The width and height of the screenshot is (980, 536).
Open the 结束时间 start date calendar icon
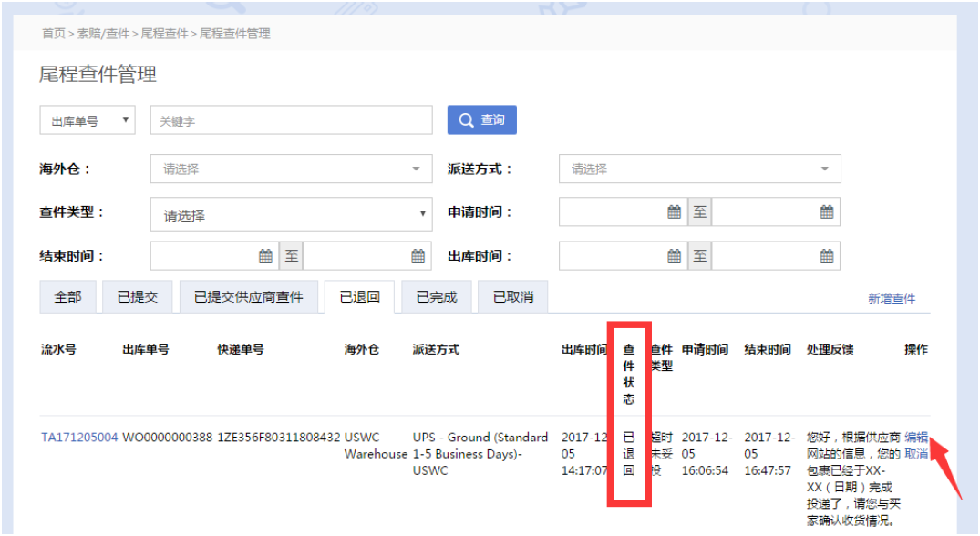(265, 255)
